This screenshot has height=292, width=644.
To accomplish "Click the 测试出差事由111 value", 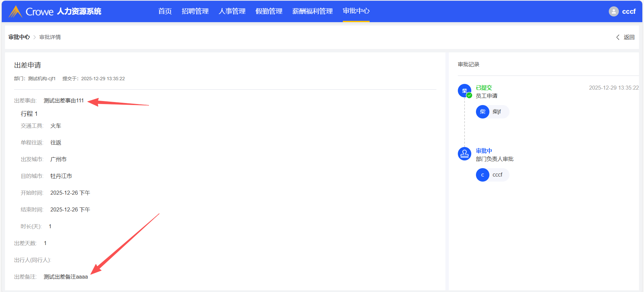I will pyautogui.click(x=64, y=101).
